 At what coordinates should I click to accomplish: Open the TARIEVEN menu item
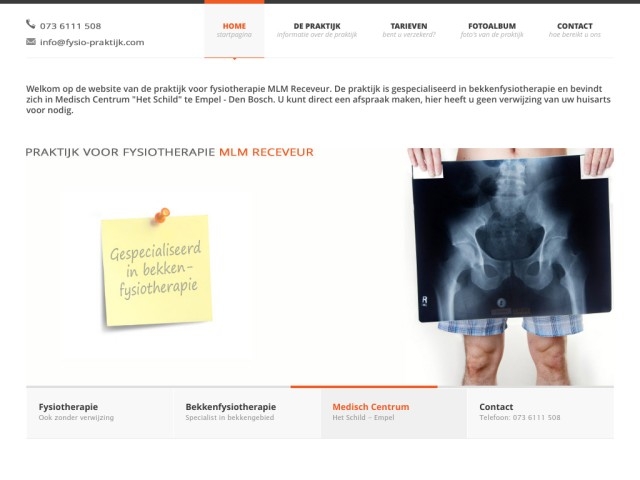pyautogui.click(x=409, y=30)
